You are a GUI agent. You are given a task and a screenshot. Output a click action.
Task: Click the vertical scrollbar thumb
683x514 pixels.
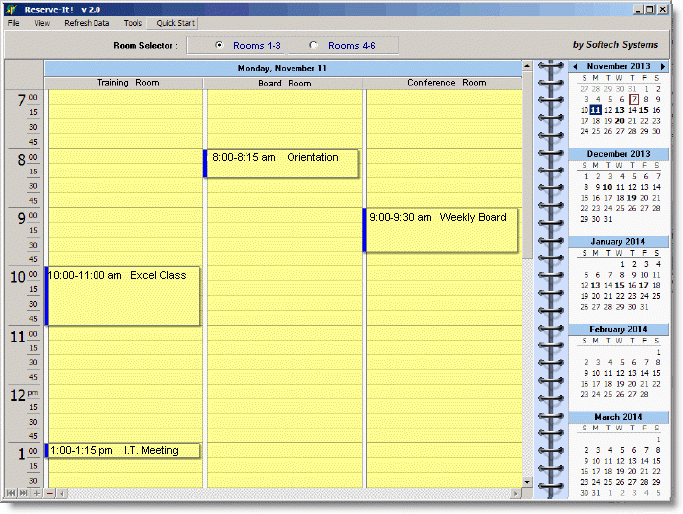(x=527, y=165)
